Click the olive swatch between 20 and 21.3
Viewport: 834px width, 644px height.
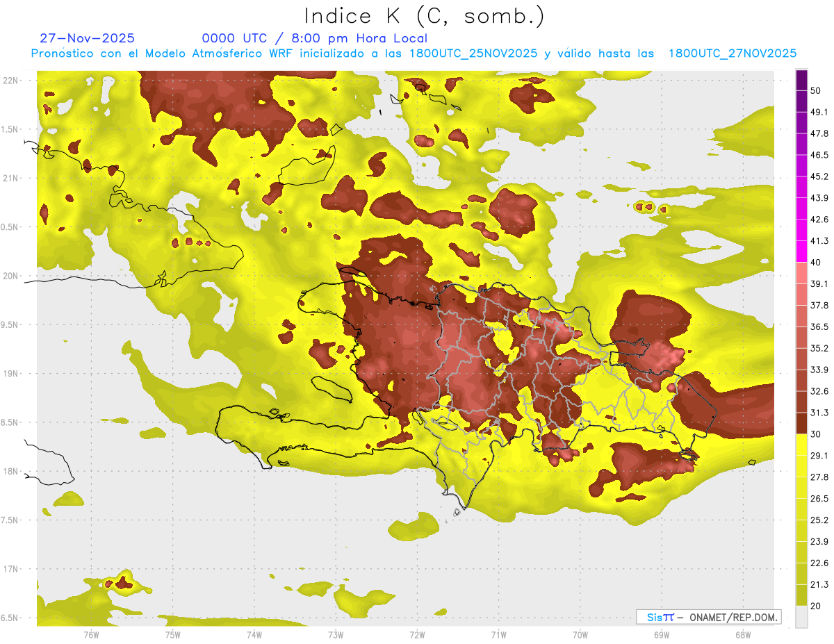pyautogui.click(x=801, y=595)
